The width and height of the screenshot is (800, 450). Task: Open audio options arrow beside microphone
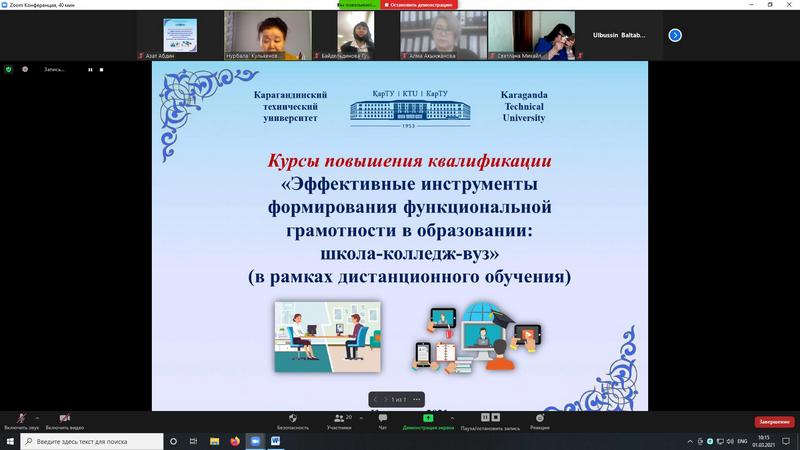tap(37, 418)
